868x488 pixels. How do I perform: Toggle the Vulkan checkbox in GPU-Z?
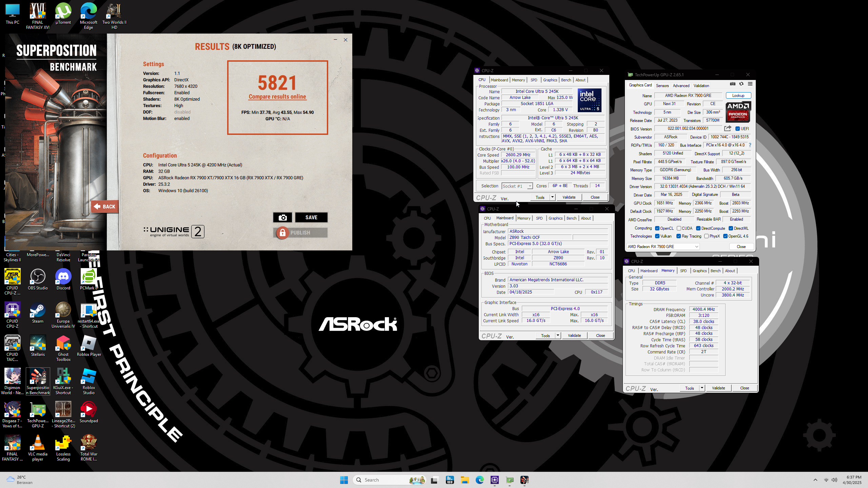pyautogui.click(x=657, y=236)
